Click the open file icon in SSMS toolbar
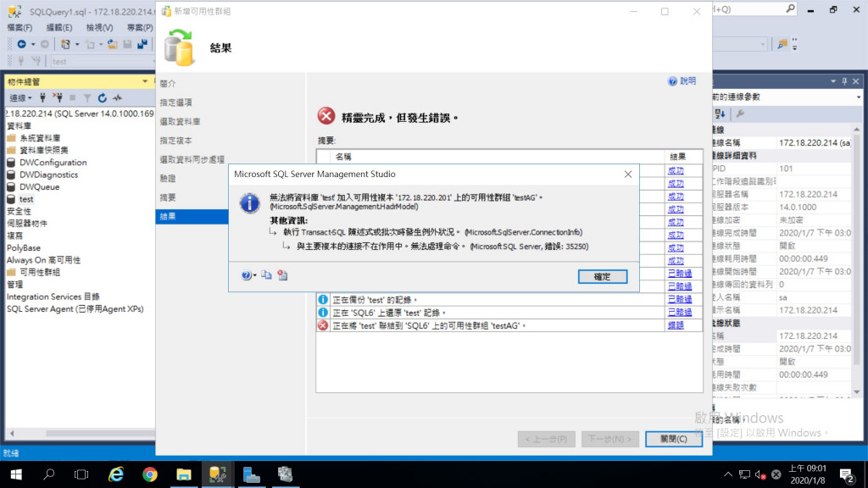 point(113,44)
